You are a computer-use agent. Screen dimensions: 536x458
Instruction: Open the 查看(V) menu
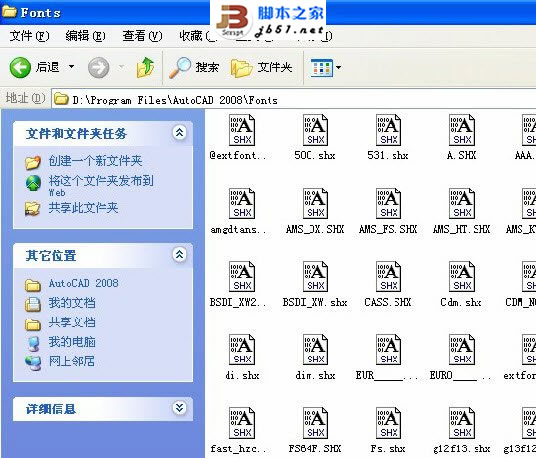142,36
